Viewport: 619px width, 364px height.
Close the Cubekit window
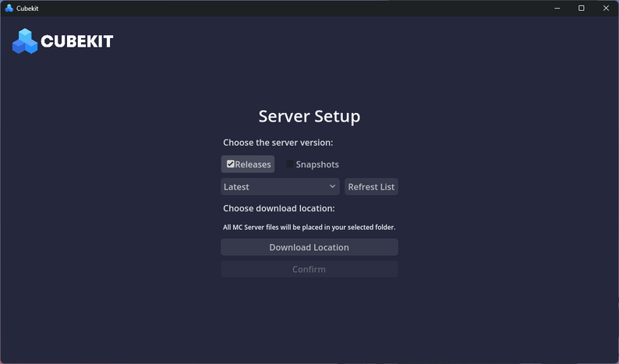click(x=606, y=8)
